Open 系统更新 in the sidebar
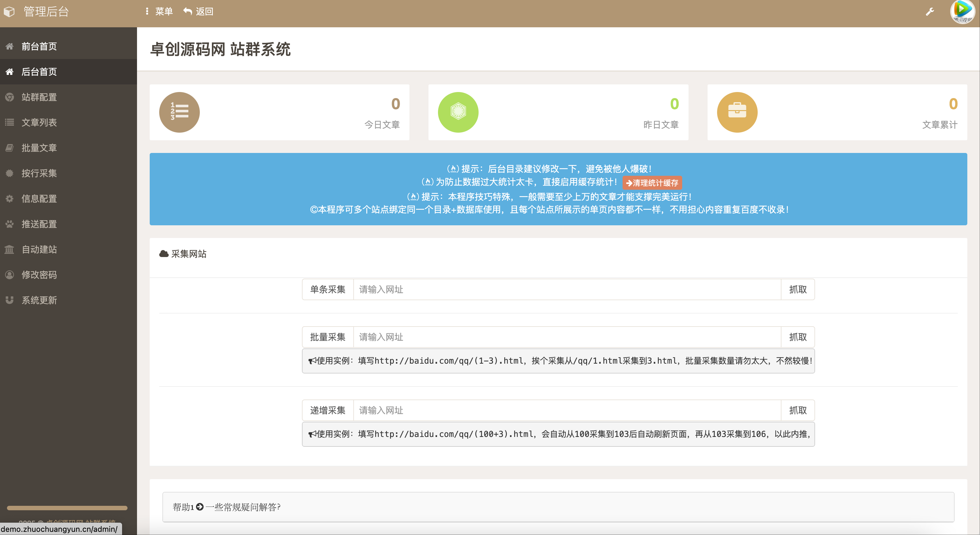This screenshot has height=535, width=980. [x=39, y=300]
